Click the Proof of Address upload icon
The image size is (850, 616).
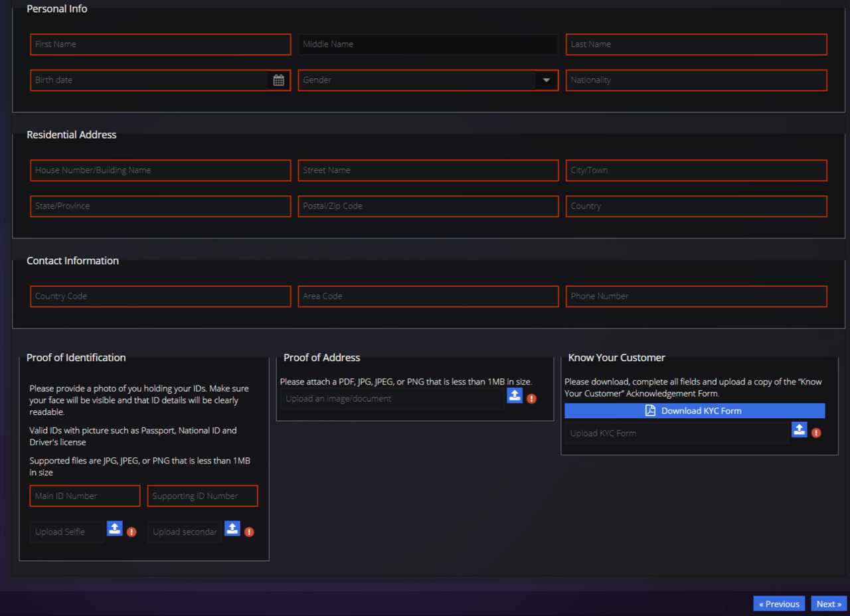click(x=515, y=396)
